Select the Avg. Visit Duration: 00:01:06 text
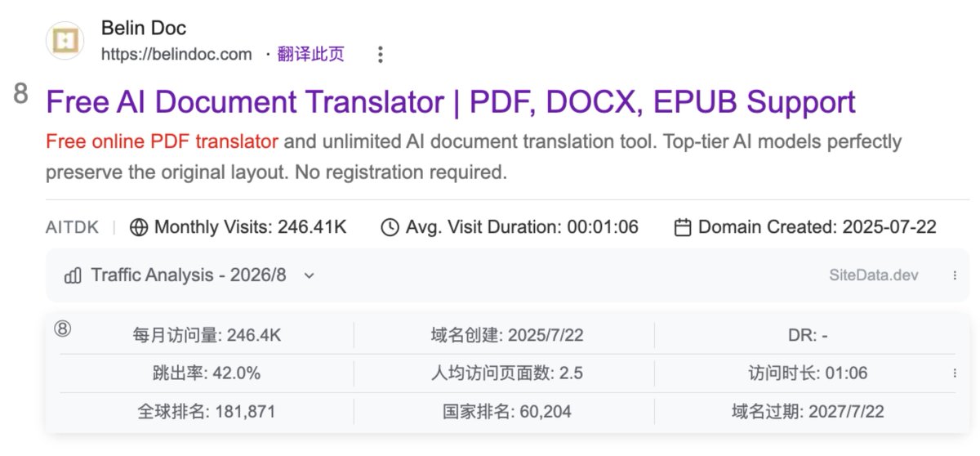The width and height of the screenshot is (980, 456). (x=522, y=227)
